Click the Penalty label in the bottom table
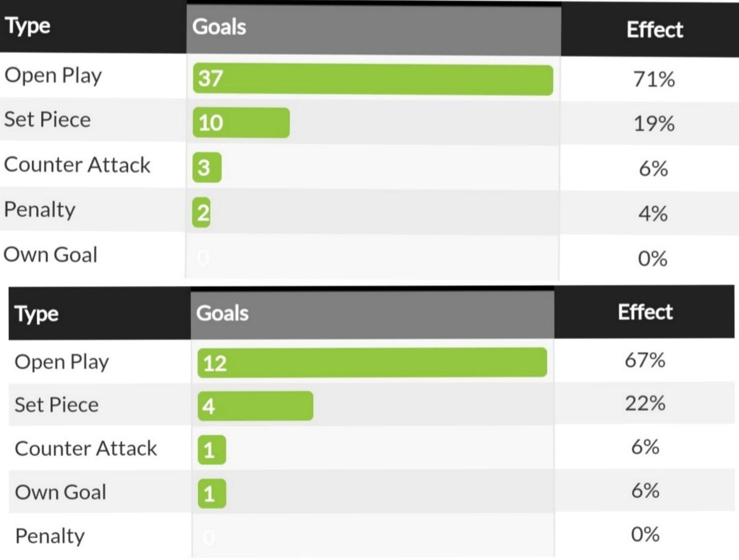The height and width of the screenshot is (560, 739). (x=50, y=536)
